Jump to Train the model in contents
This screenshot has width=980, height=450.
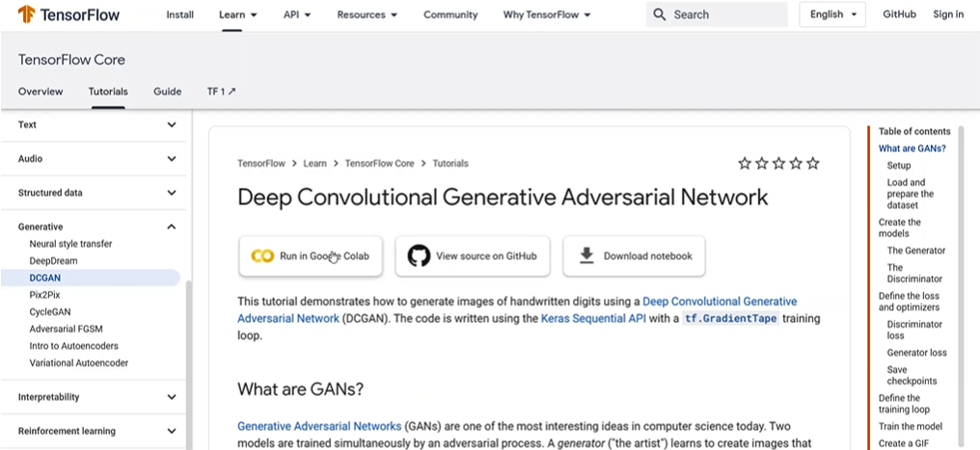point(910,426)
